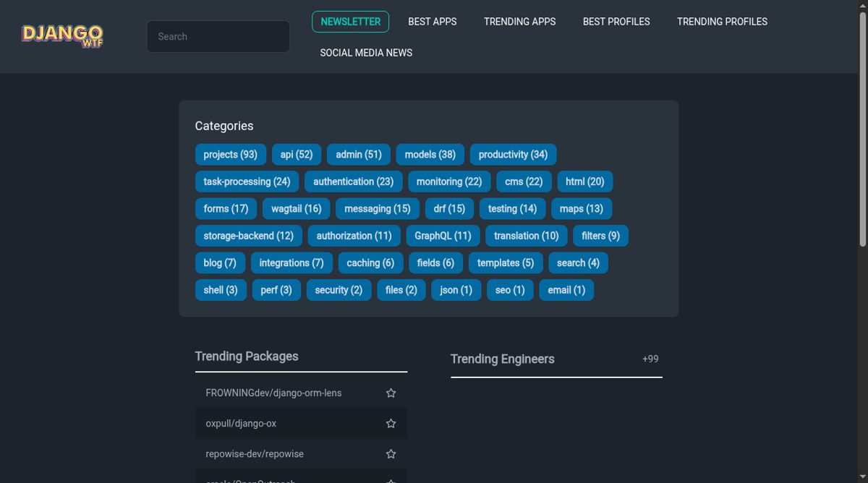Browse the files (2) category

pyautogui.click(x=401, y=290)
